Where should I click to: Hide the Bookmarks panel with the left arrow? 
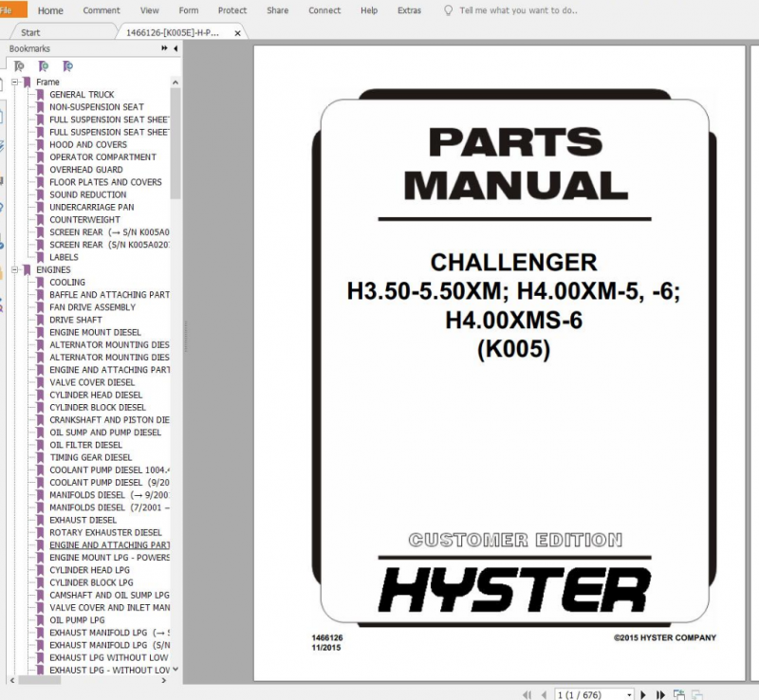[x=176, y=48]
